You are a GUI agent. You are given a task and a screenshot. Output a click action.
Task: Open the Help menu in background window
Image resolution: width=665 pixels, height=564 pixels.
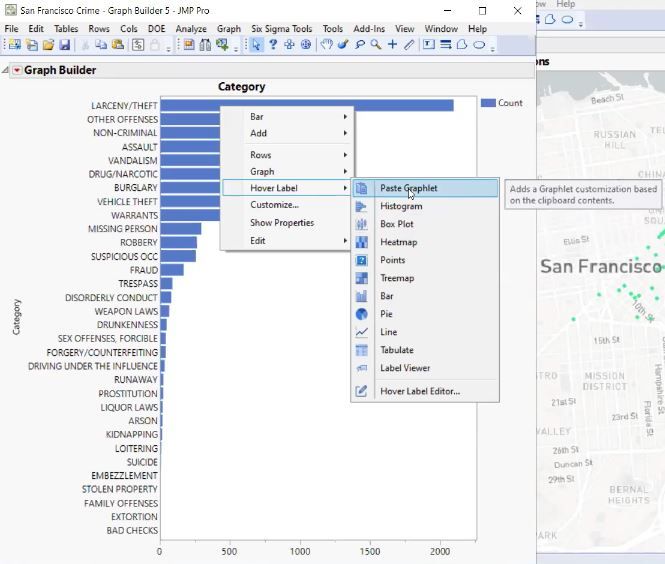pyautogui.click(x=565, y=4)
